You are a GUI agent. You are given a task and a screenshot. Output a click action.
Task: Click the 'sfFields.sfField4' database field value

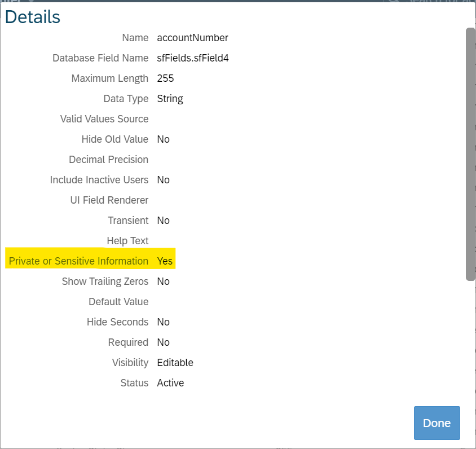[193, 58]
